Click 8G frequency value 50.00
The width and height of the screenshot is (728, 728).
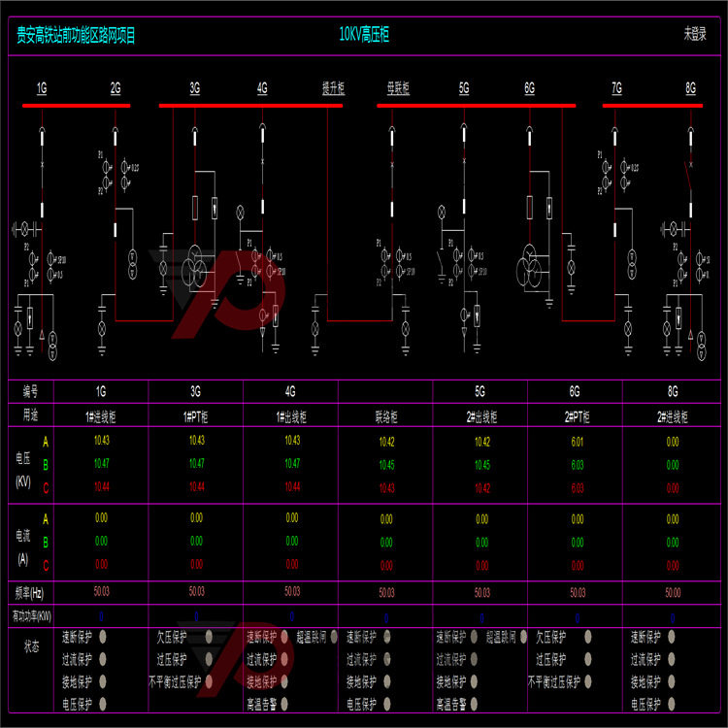pyautogui.click(x=673, y=592)
